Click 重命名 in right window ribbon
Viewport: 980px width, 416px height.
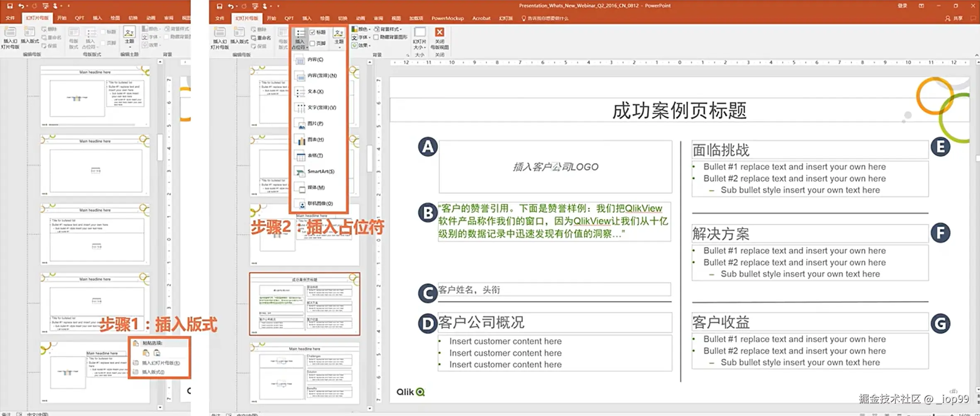[x=261, y=38]
